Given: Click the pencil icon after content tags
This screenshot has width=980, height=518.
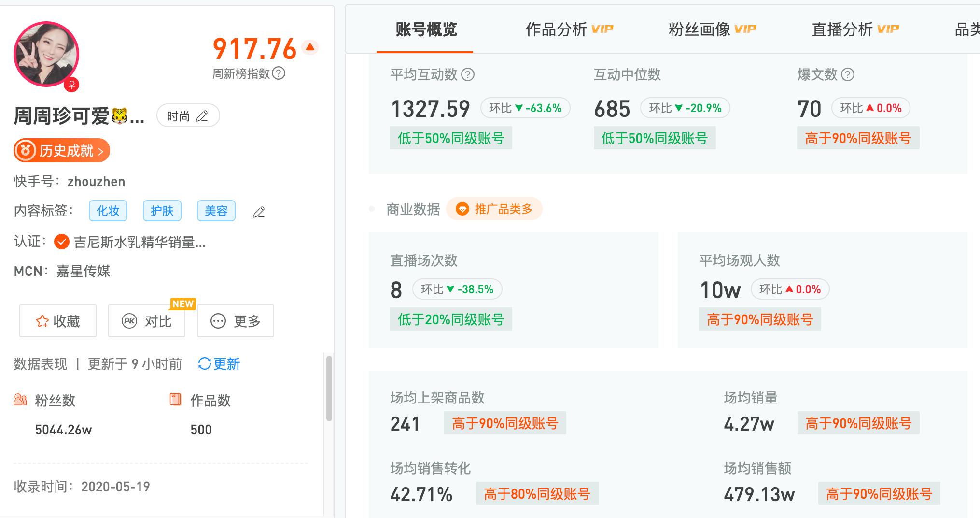Looking at the screenshot, I should coord(259,212).
